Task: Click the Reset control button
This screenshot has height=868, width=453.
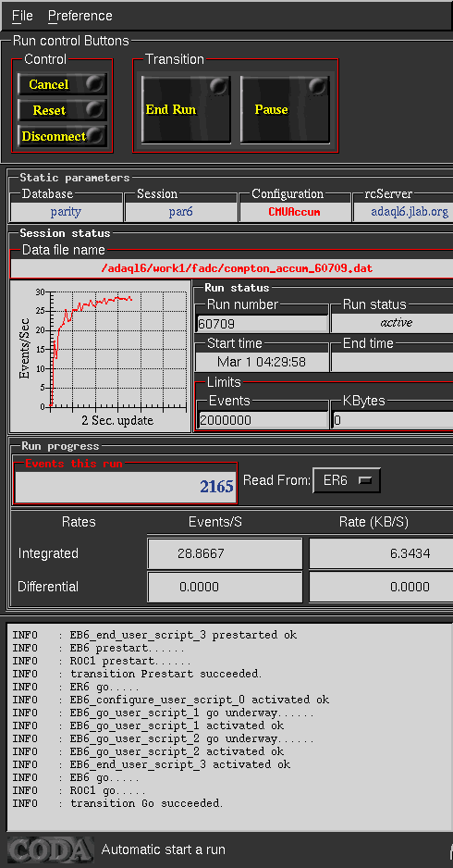Action: (x=62, y=110)
